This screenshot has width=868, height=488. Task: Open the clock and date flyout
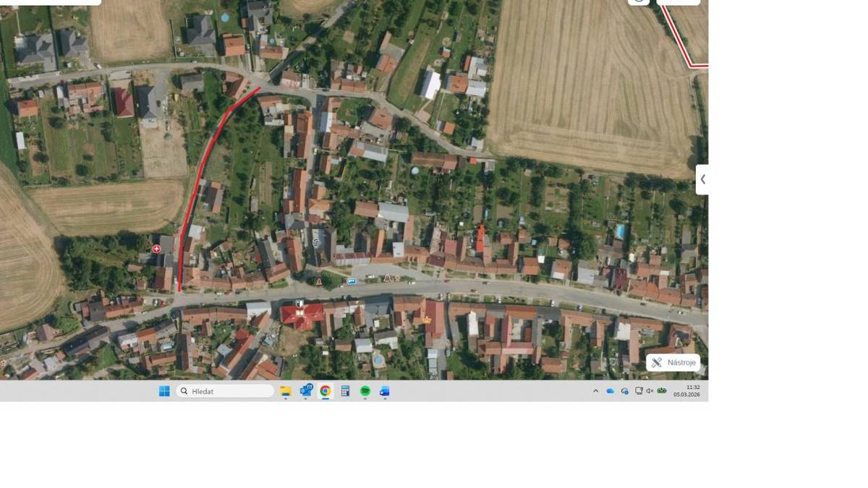[686, 391]
